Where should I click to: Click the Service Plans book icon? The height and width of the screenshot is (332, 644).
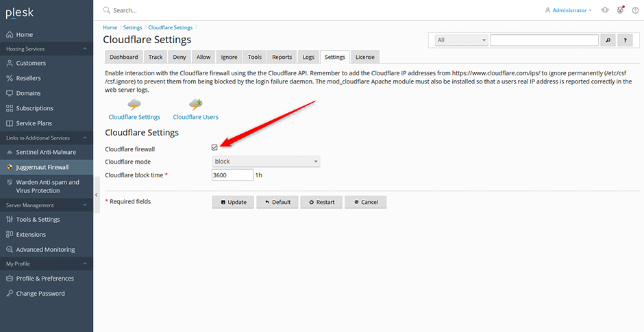[10, 123]
